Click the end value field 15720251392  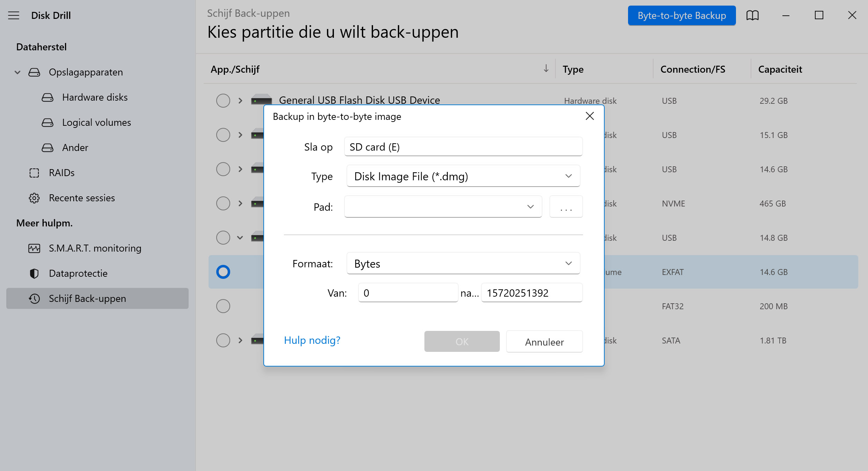(x=532, y=293)
